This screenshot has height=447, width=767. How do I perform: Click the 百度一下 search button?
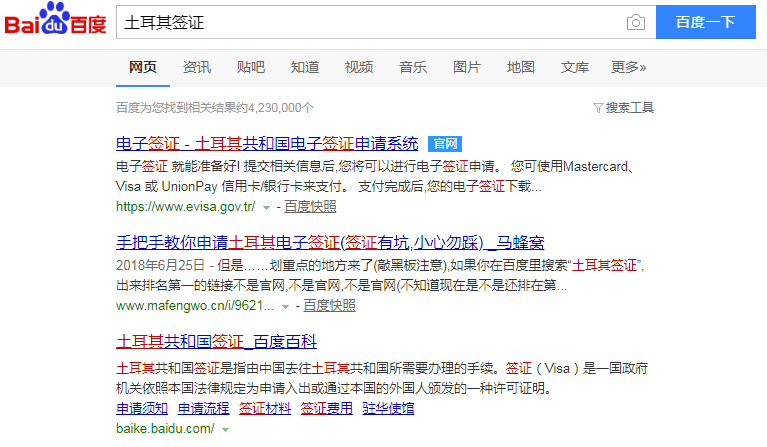point(705,22)
